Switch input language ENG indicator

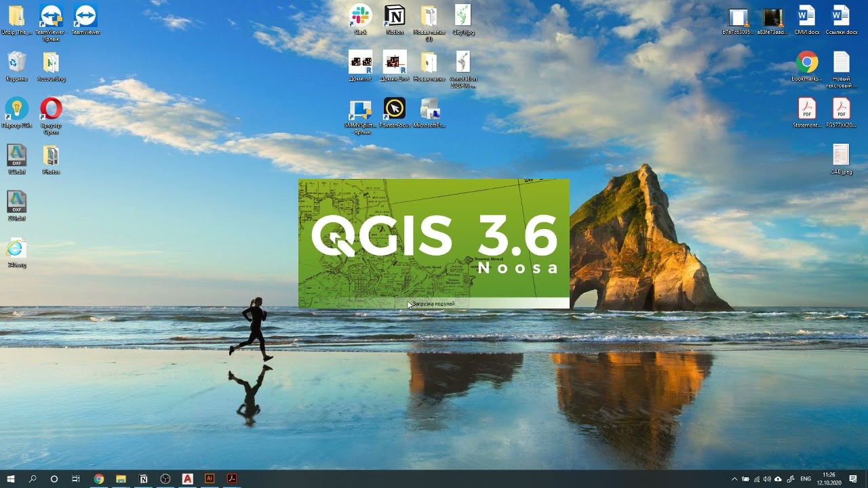[806, 479]
